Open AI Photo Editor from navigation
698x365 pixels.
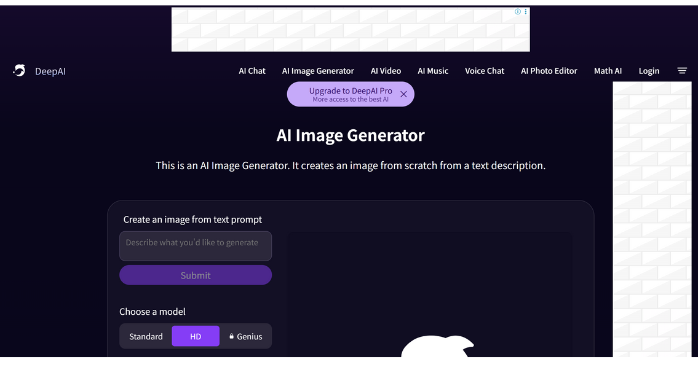click(x=549, y=71)
